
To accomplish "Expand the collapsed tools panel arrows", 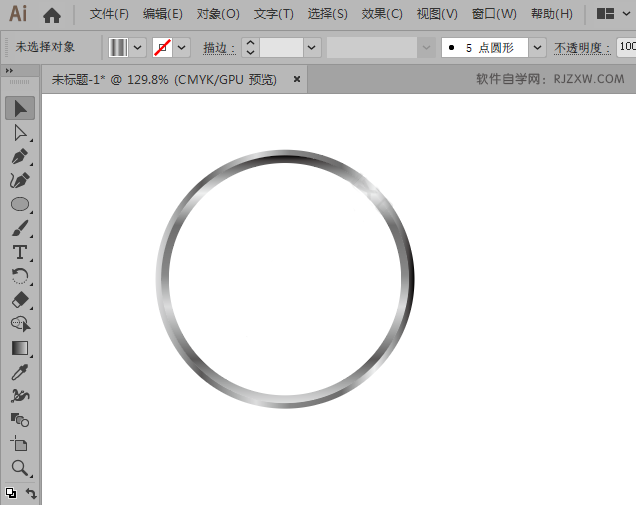I will pos(9,71).
